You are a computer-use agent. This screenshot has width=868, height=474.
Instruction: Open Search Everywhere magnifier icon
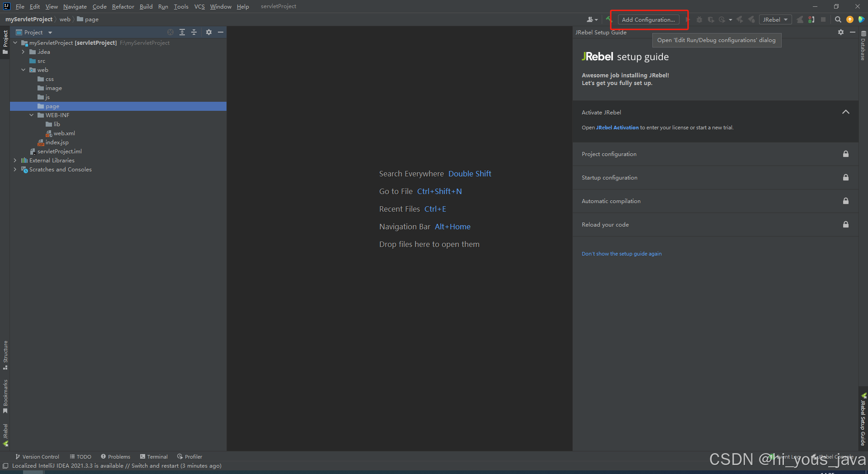(838, 19)
